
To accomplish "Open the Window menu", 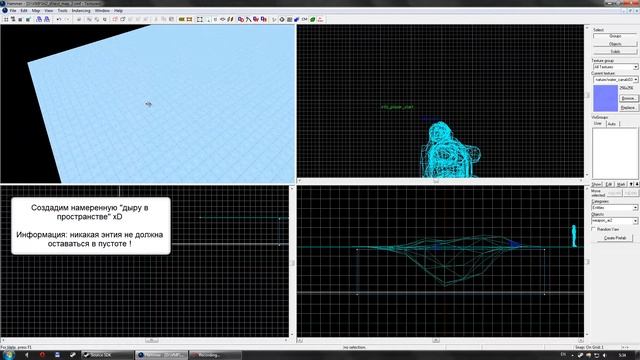I will click(x=102, y=11).
